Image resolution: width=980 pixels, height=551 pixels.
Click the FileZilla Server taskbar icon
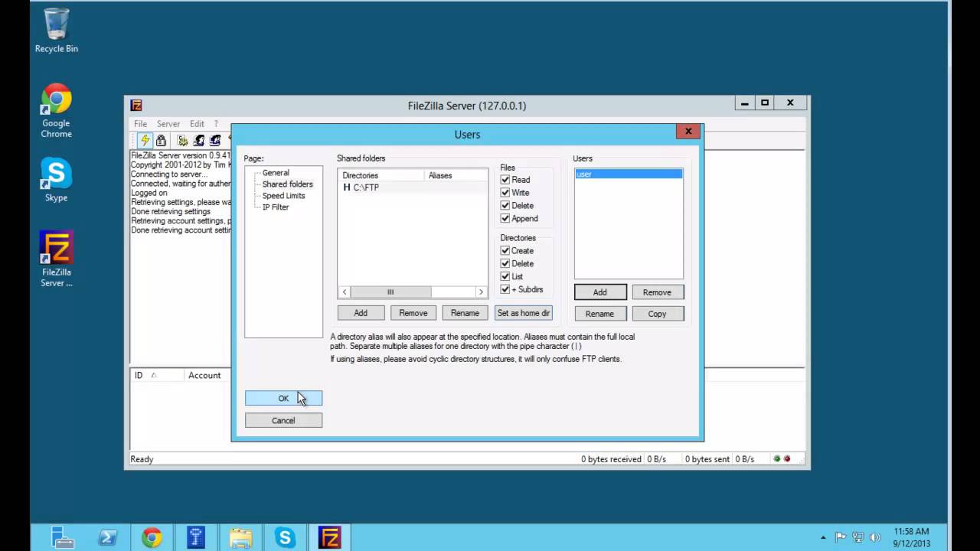click(x=329, y=538)
